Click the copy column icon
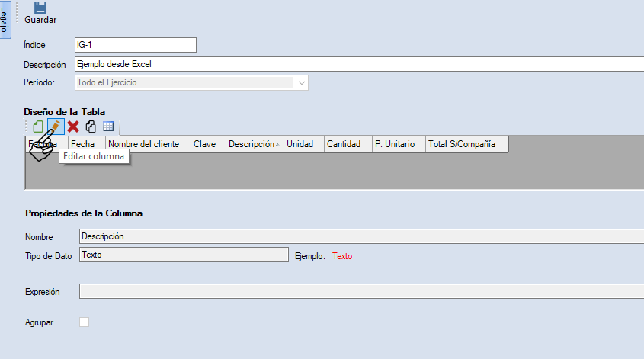The width and height of the screenshot is (644, 359). coord(91,127)
